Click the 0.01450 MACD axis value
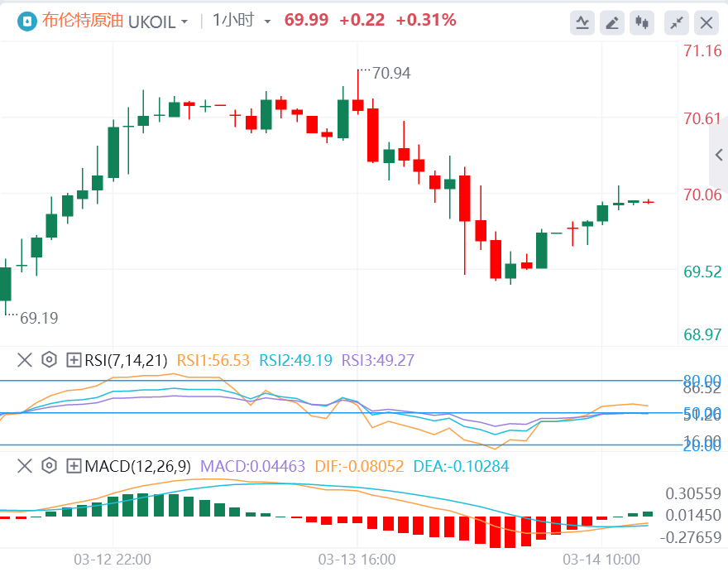The image size is (728, 572). (x=693, y=515)
